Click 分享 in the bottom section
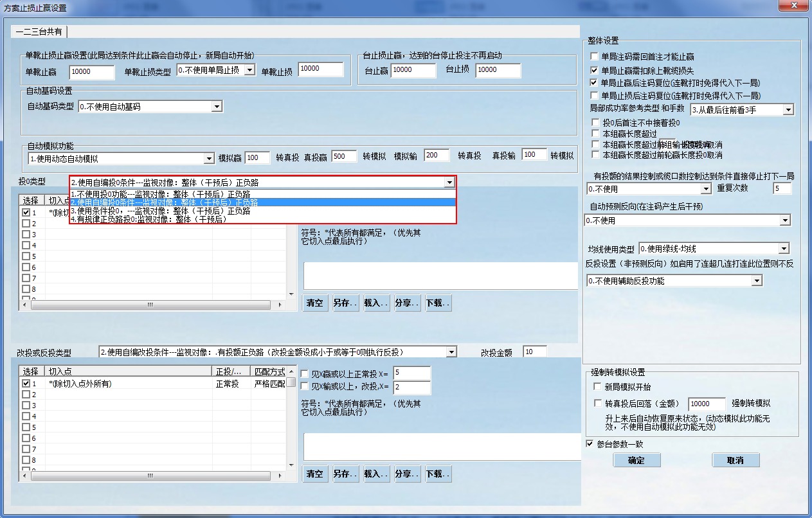The width and height of the screenshot is (812, 518). pos(406,474)
